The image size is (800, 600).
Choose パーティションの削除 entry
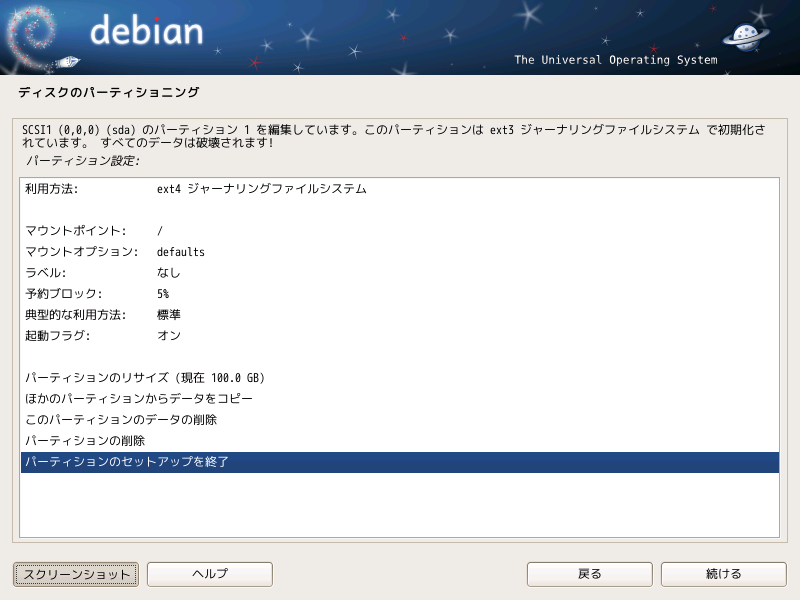pos(399,440)
